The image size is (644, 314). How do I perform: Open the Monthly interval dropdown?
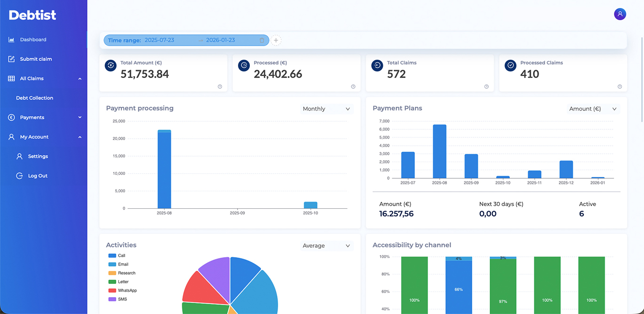[x=326, y=109]
